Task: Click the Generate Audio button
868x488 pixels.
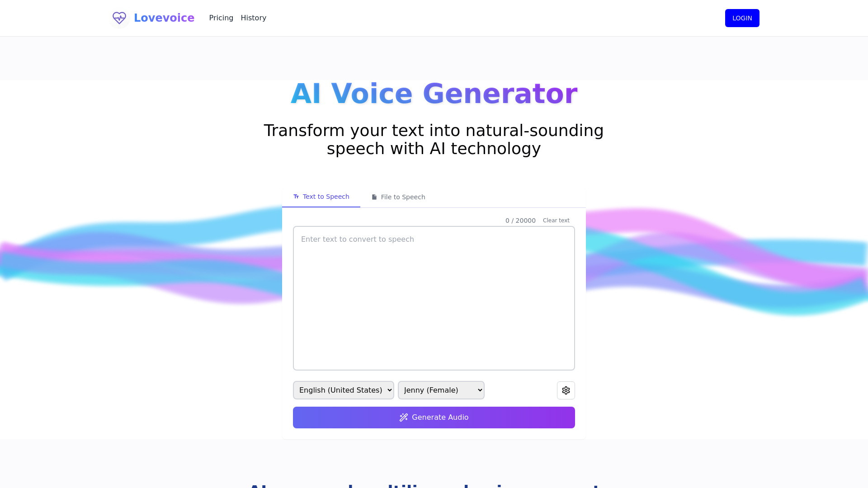Action: 434,417
